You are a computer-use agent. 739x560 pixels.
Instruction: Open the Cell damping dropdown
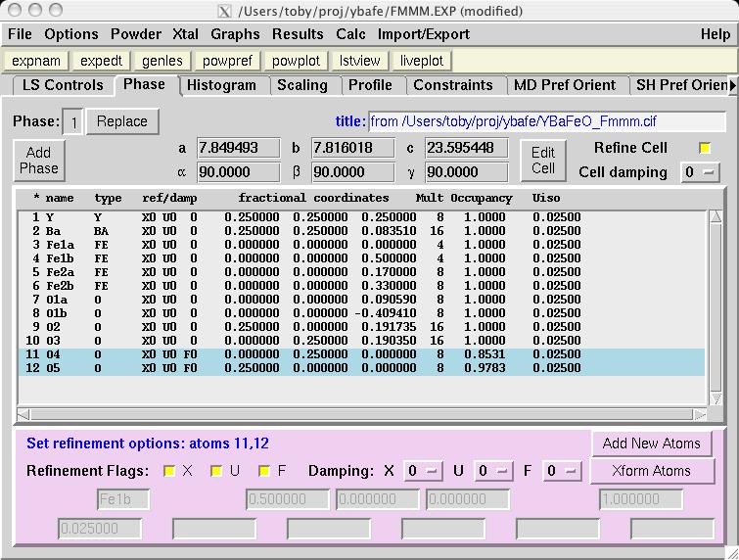pyautogui.click(x=700, y=172)
